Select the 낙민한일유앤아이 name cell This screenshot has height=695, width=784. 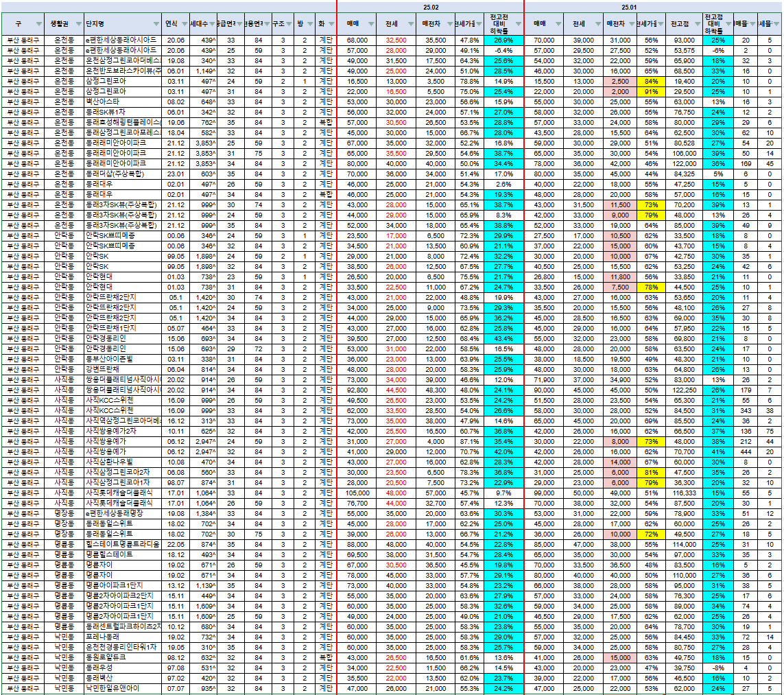click(123, 689)
